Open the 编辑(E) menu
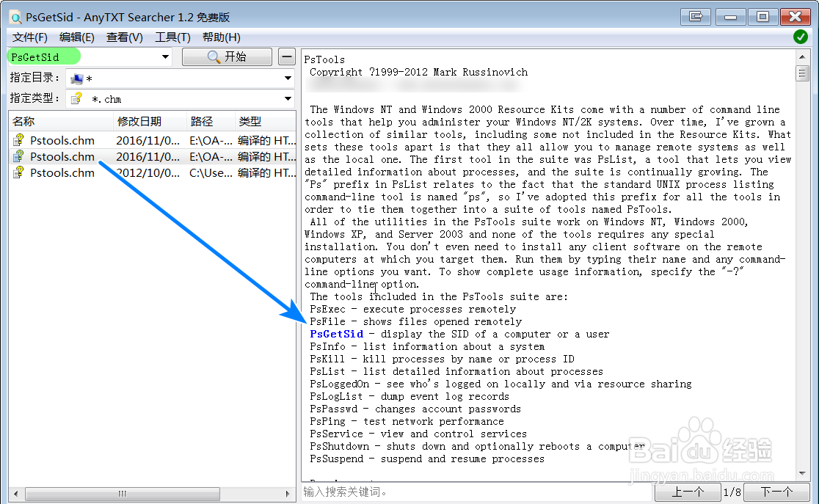 [x=77, y=37]
